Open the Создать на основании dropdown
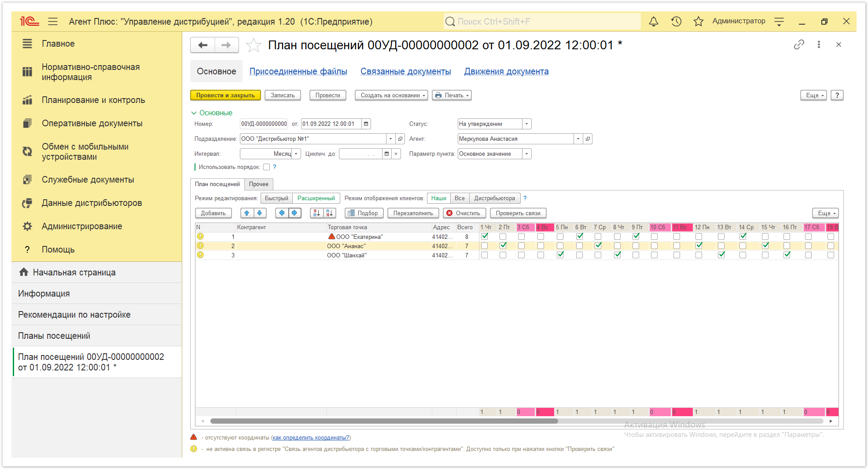The image size is (868, 469). [x=391, y=95]
